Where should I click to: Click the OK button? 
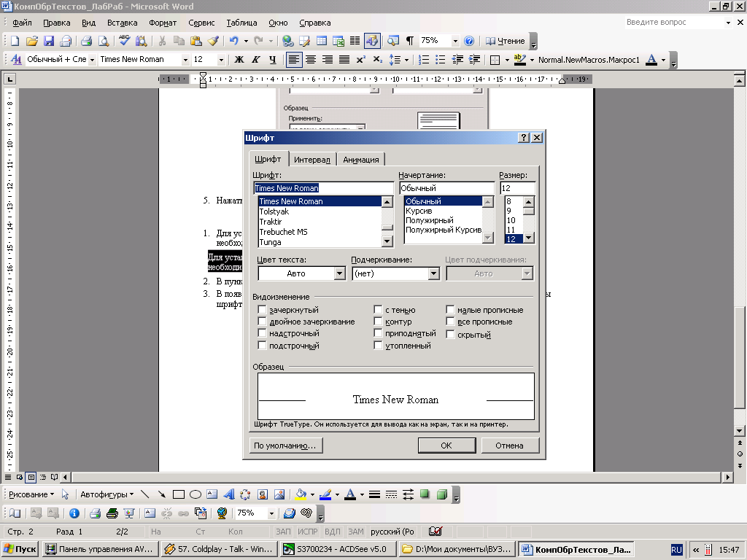[x=446, y=446]
